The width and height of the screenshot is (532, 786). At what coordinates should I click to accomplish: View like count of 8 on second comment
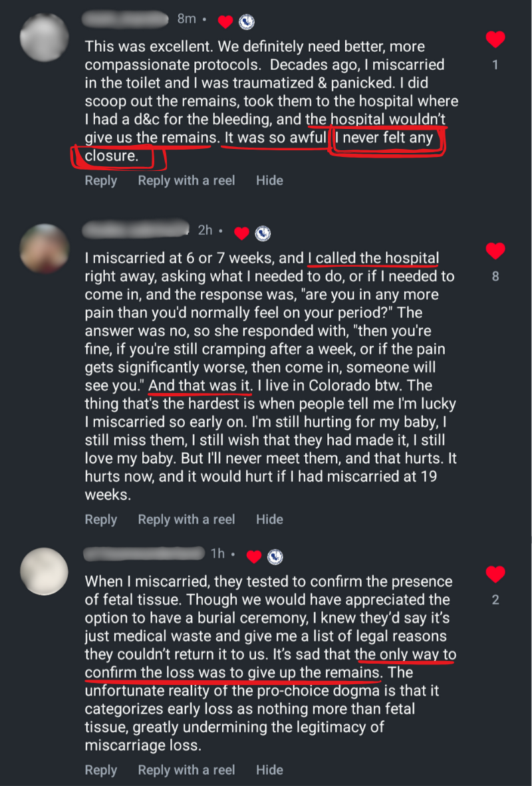495,276
